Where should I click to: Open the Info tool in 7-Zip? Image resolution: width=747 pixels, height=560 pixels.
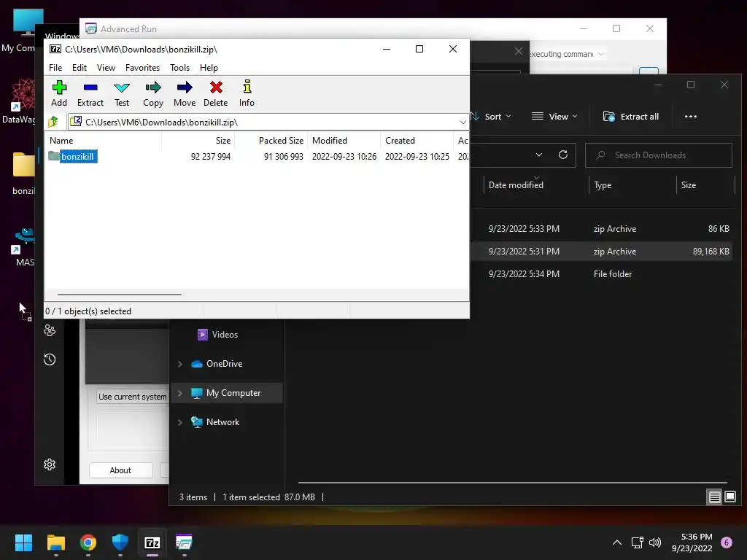click(247, 93)
